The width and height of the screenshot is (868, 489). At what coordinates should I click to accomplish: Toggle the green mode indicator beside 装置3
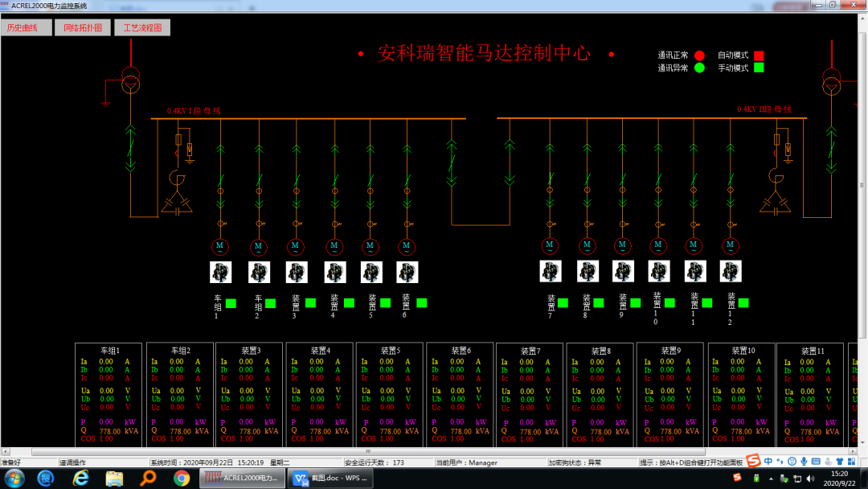point(310,303)
